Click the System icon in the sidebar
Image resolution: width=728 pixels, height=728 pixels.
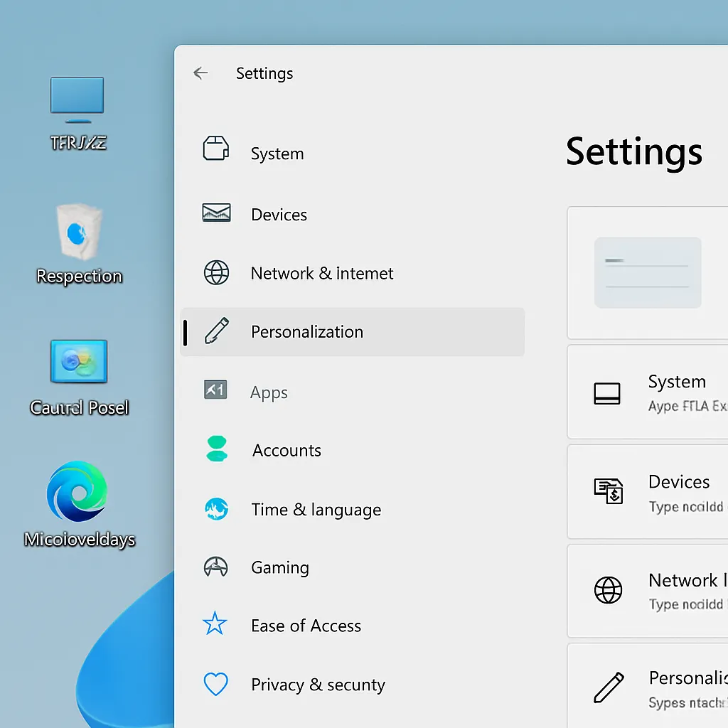click(216, 149)
